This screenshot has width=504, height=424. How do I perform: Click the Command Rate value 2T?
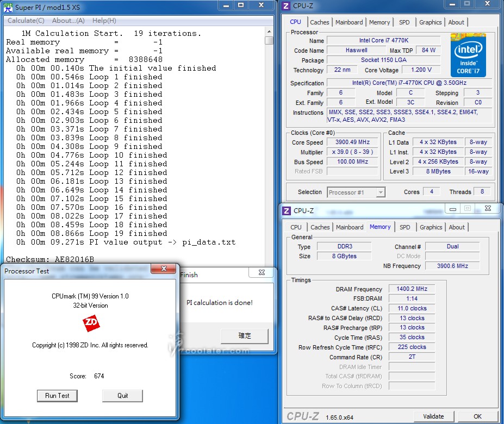412,357
